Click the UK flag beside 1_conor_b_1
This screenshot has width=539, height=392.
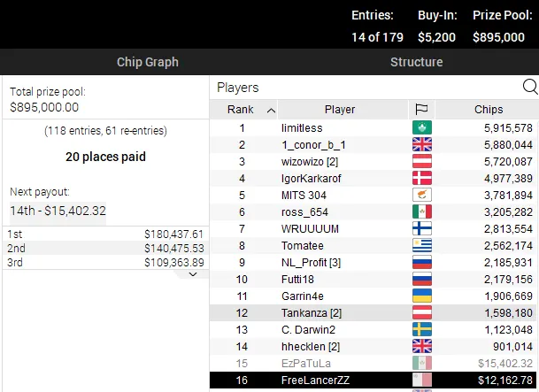pyautogui.click(x=421, y=144)
